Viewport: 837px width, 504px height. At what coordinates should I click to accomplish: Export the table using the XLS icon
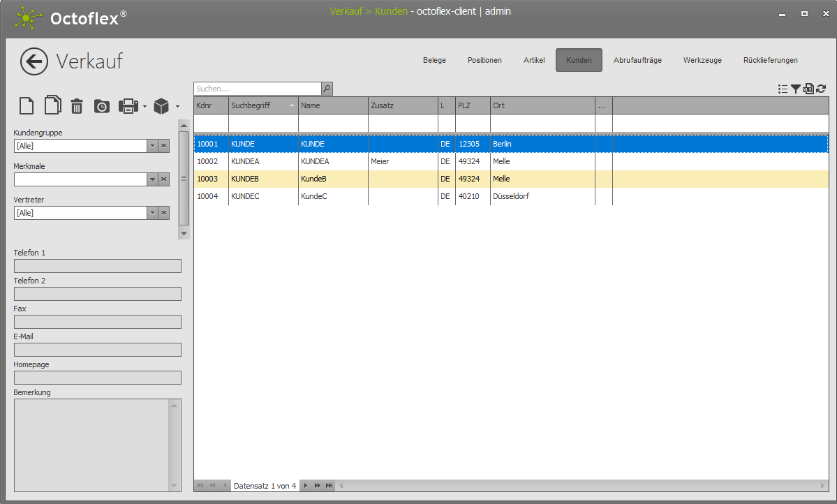click(808, 89)
